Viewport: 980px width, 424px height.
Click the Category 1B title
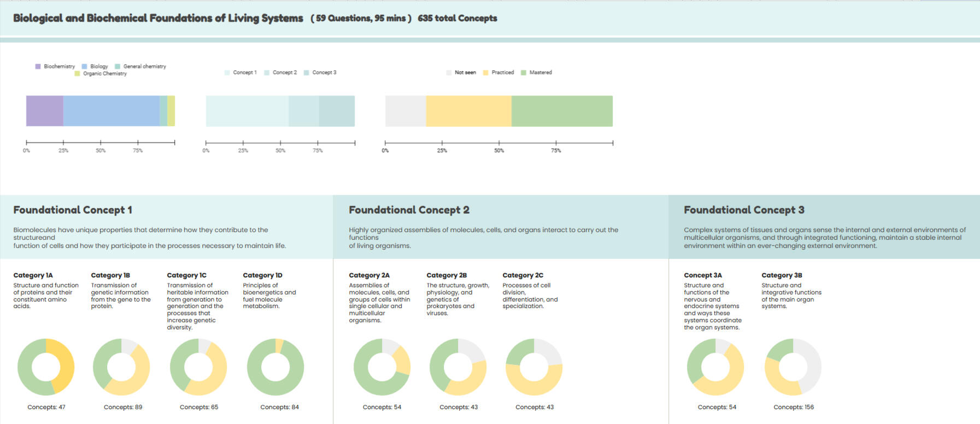click(x=110, y=275)
